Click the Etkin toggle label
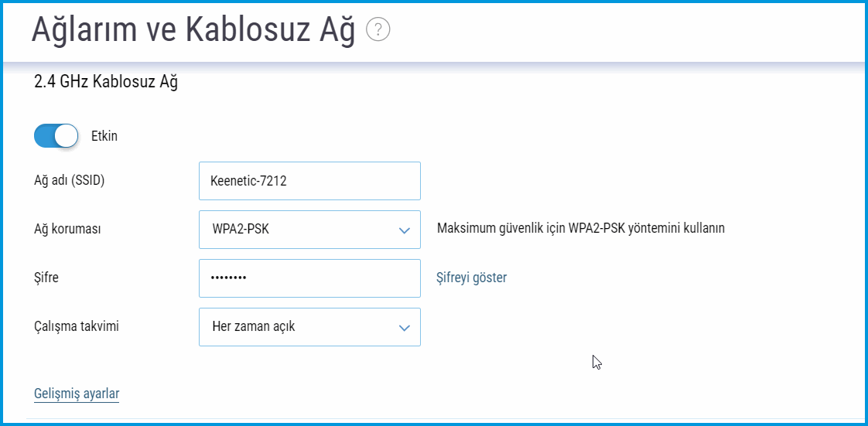This screenshot has height=426, width=868. tap(104, 136)
